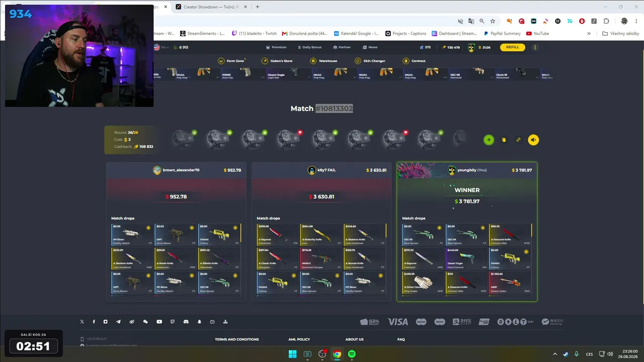Open the Windows Start menu

point(292,354)
